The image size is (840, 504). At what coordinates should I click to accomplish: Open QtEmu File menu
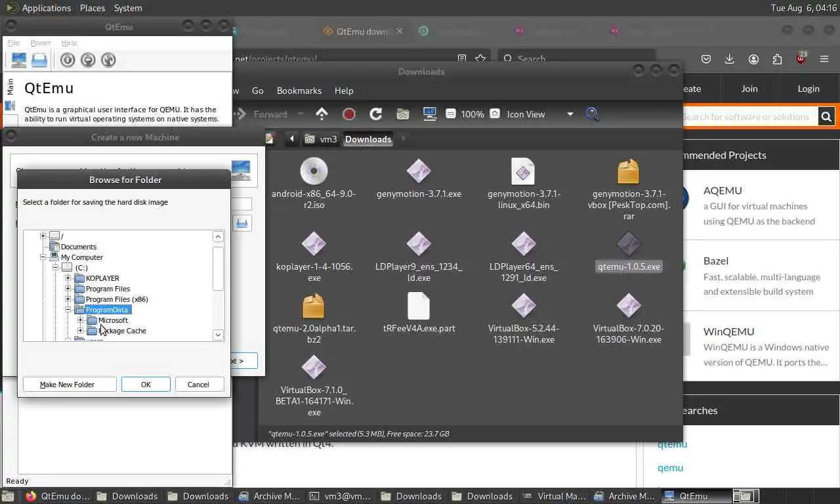pos(13,43)
